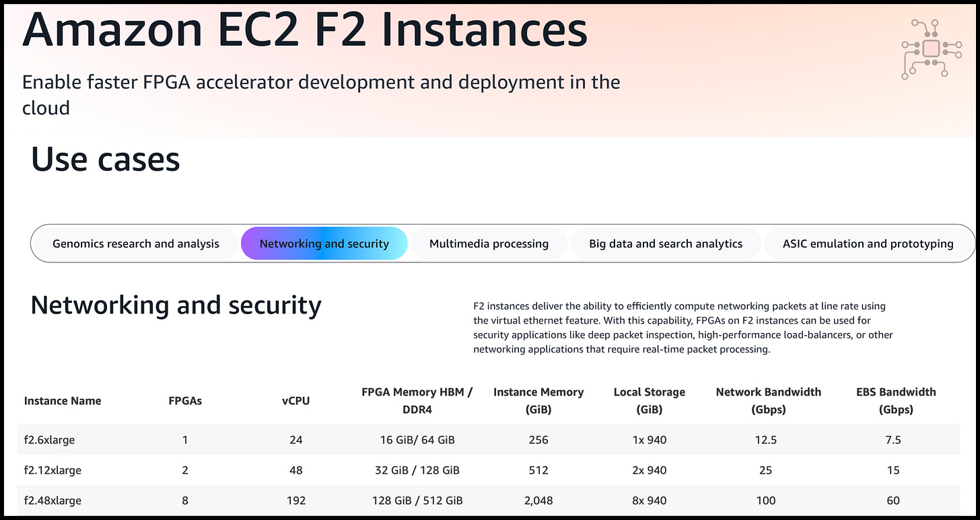Select the f2.12xlarge instance name
Image resolution: width=980 pixels, height=520 pixels.
[x=53, y=470]
